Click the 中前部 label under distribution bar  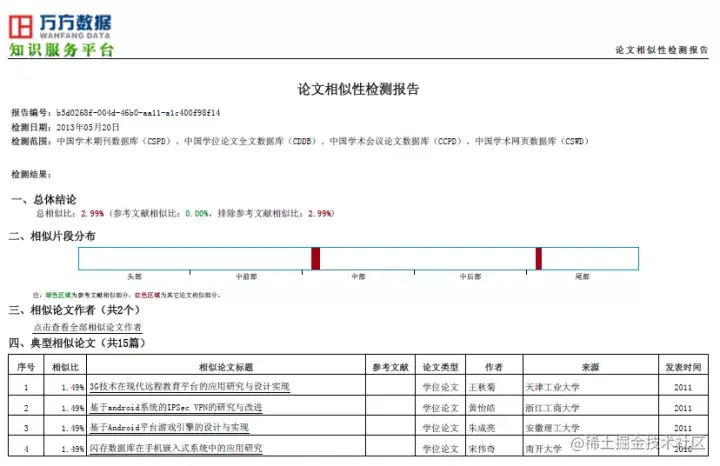point(246,276)
